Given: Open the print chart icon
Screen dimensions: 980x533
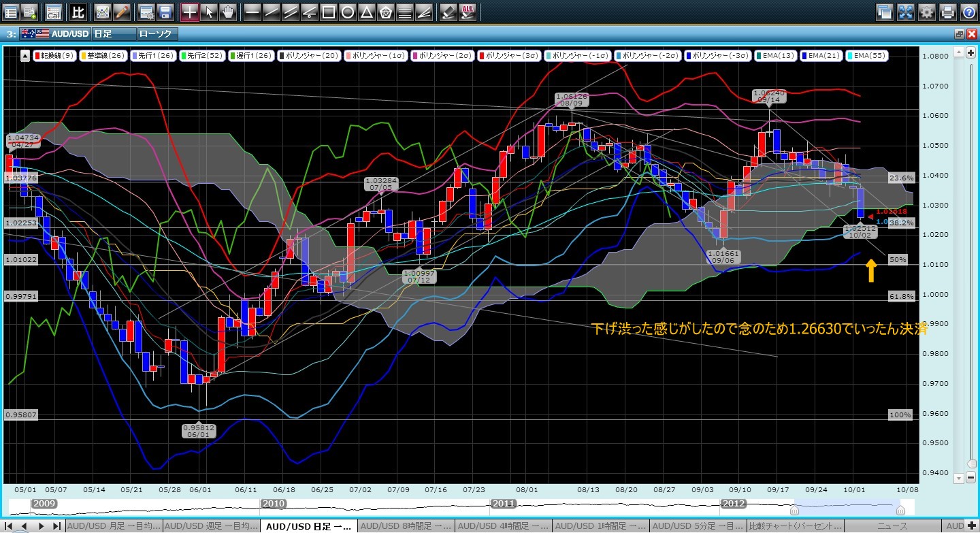Looking at the screenshot, I should 948,12.
